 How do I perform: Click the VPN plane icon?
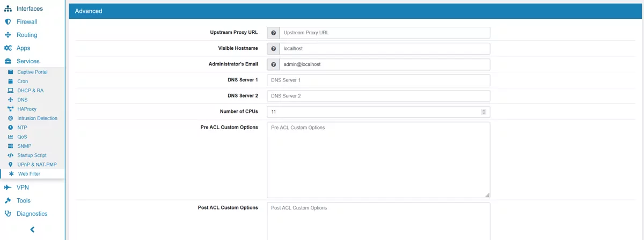click(8, 187)
